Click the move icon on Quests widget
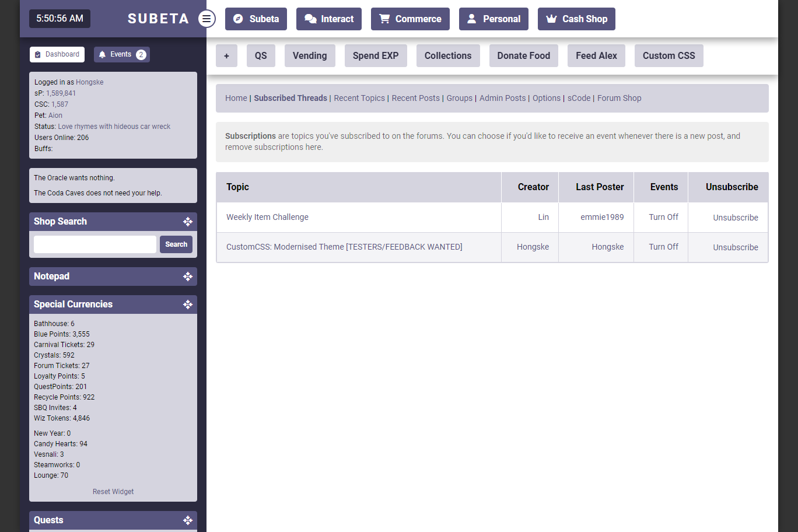 (188, 520)
